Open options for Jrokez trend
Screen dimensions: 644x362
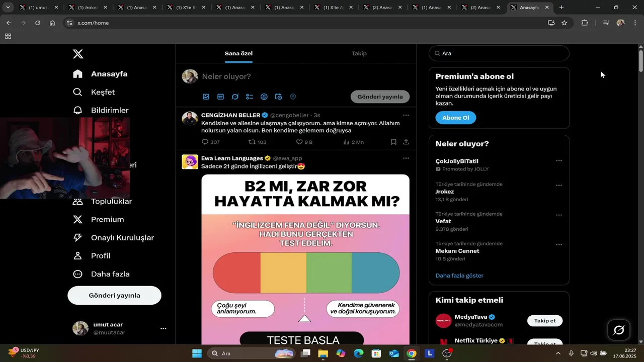tap(558, 186)
